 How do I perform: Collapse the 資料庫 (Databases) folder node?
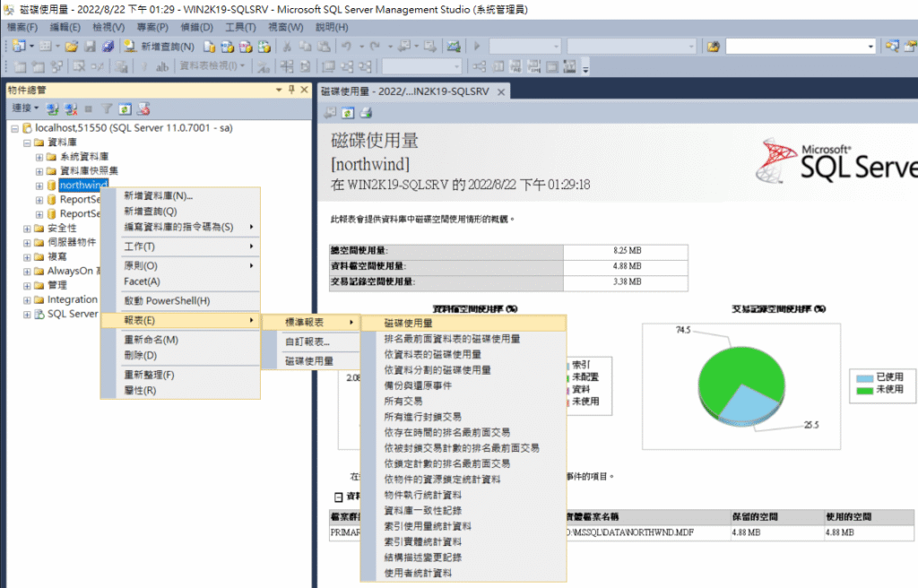(x=27, y=143)
